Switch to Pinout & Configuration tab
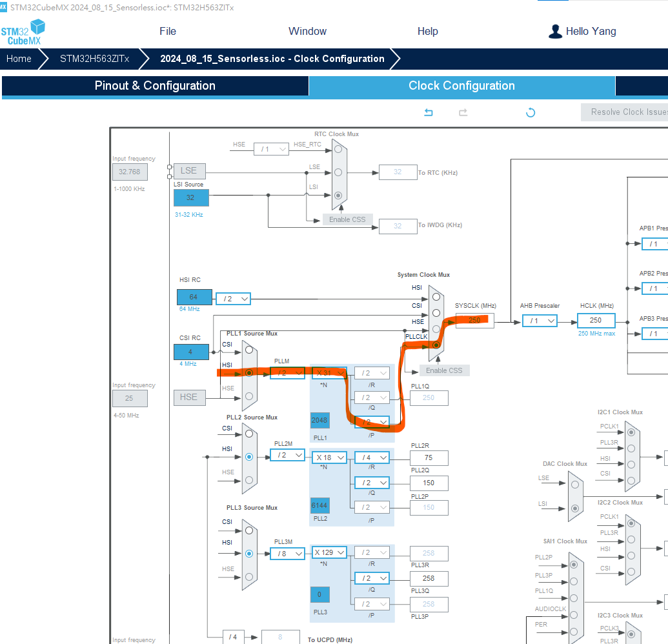 pos(155,86)
